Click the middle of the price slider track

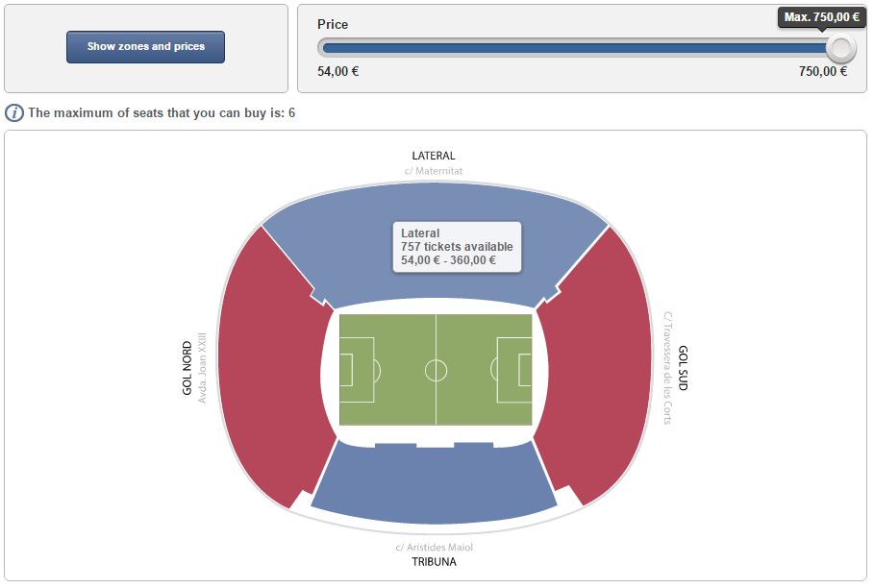click(577, 48)
